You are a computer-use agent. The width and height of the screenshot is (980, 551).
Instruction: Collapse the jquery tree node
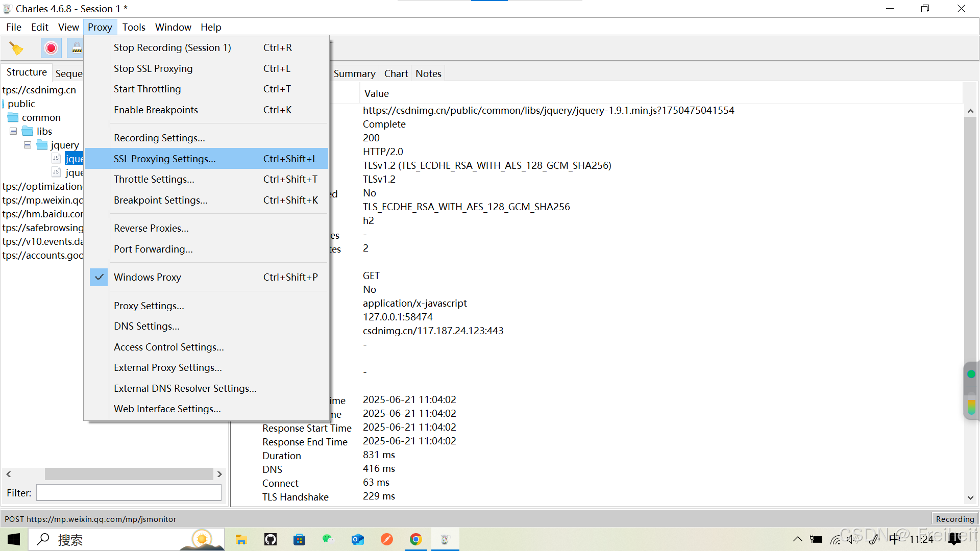tap(28, 145)
